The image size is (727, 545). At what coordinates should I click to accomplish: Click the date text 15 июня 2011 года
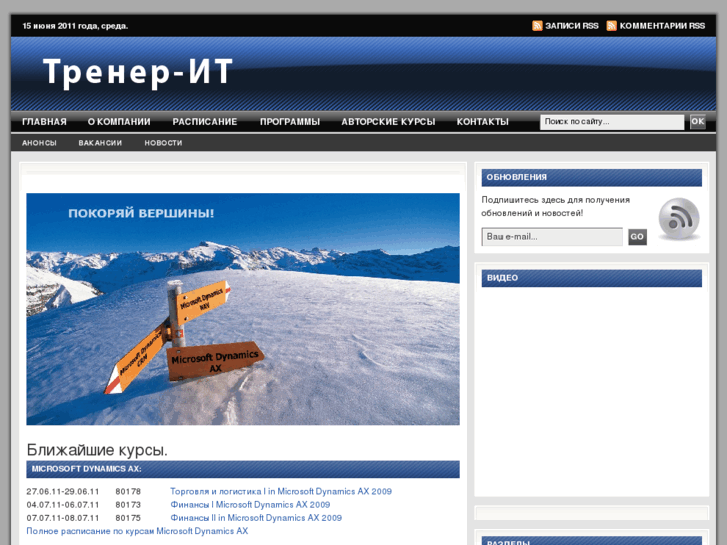click(75, 26)
